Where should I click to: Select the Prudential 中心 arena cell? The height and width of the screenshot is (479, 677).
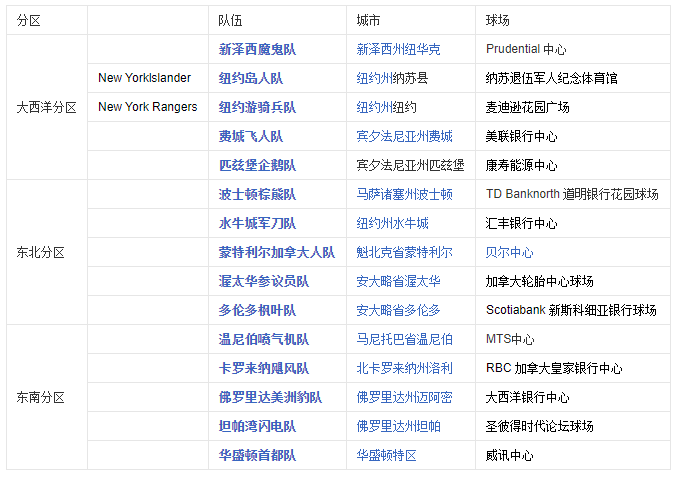(573, 49)
